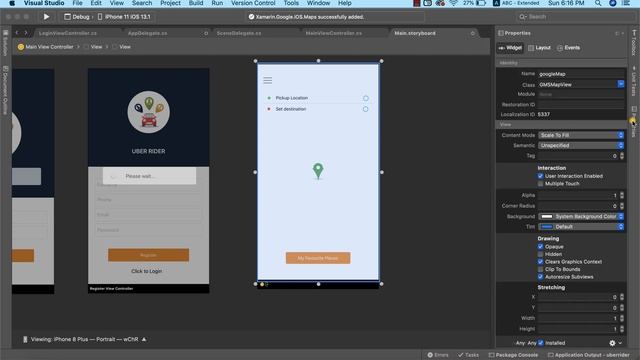Toggle Clears Graphics Context checkbox
This screenshot has height=360, width=640.
click(x=540, y=262)
